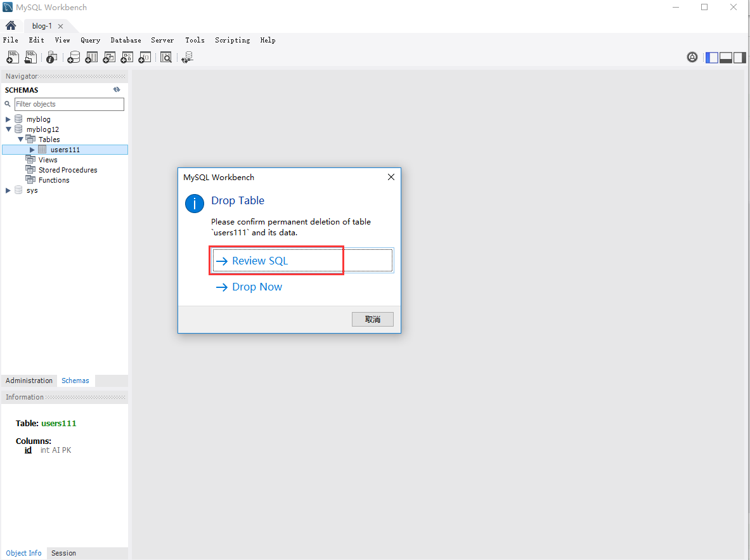Collapse the Tables node
The height and width of the screenshot is (560, 750).
(20, 140)
